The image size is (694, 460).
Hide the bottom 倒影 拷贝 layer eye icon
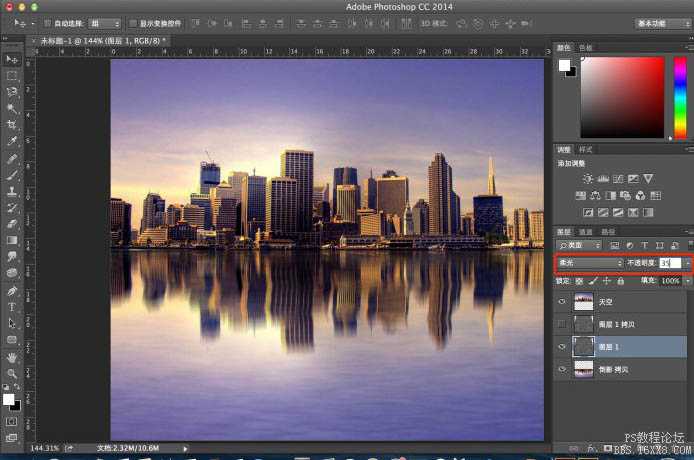[x=562, y=370]
